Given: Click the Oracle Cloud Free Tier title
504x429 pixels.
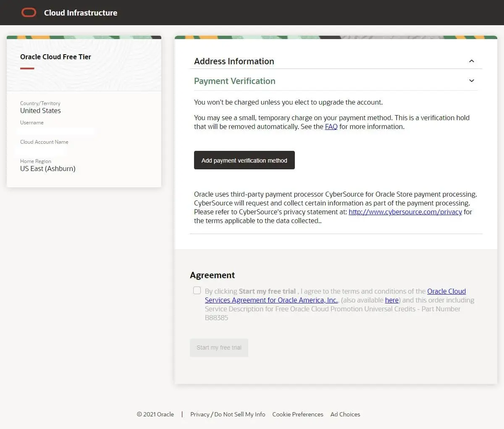Looking at the screenshot, I should point(55,57).
